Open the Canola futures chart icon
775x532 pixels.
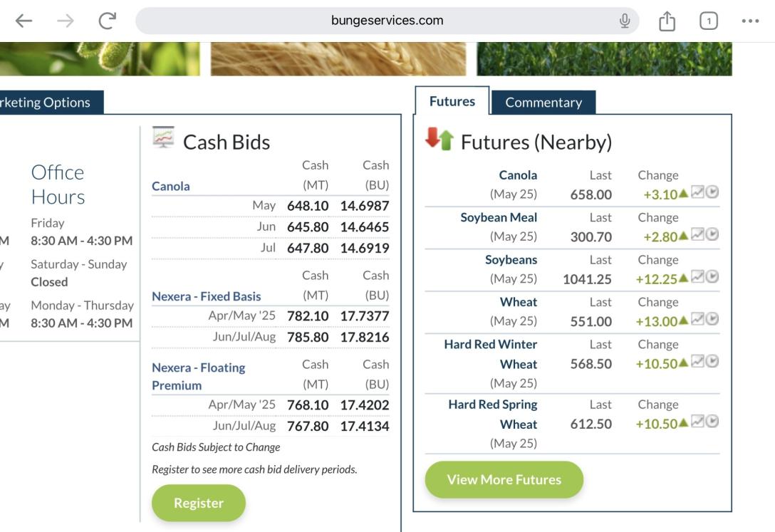tap(698, 193)
